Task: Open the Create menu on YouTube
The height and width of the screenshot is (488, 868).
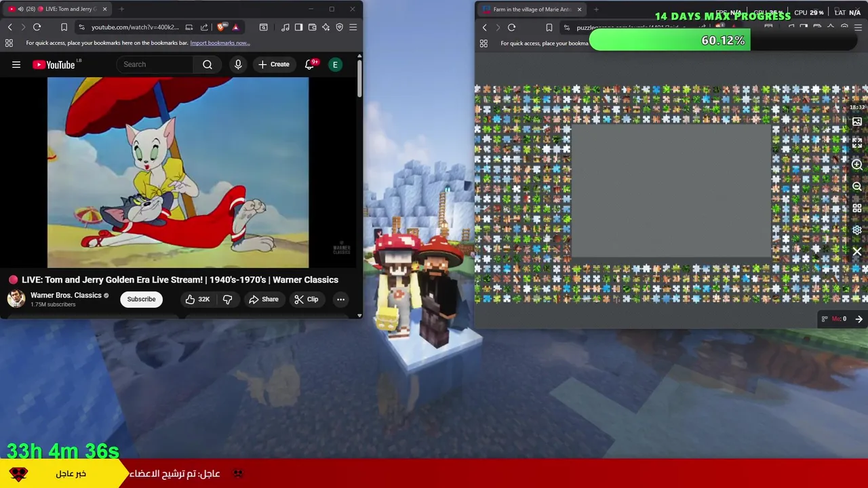Action: click(x=274, y=64)
